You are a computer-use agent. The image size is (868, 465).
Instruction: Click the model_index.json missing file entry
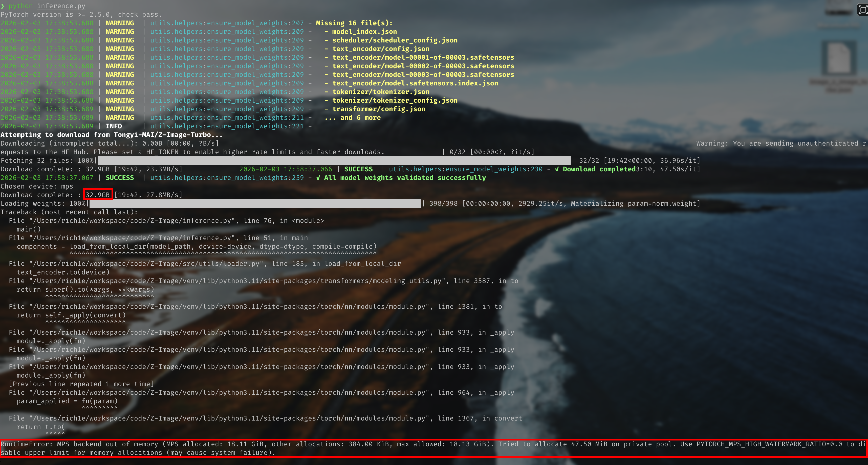coord(364,32)
